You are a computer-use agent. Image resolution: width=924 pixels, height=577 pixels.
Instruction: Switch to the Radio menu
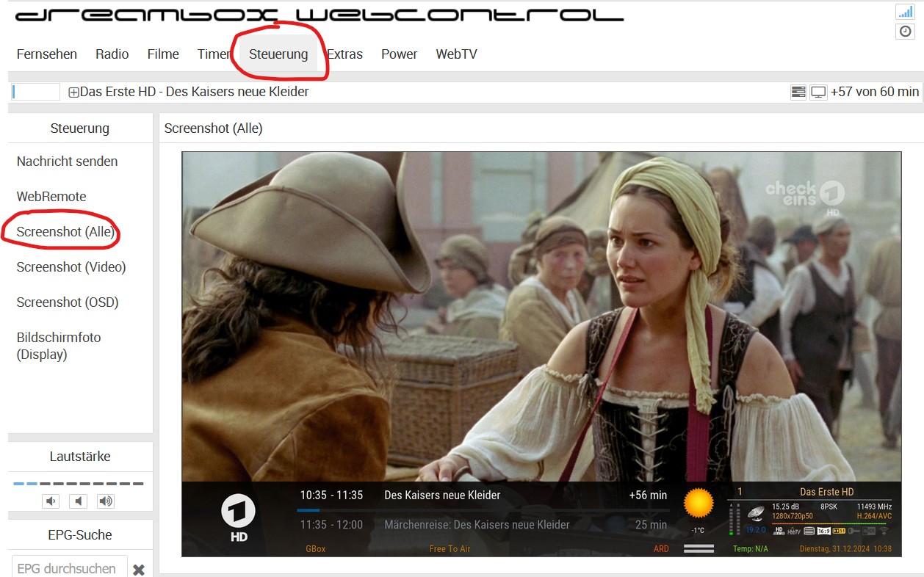112,54
